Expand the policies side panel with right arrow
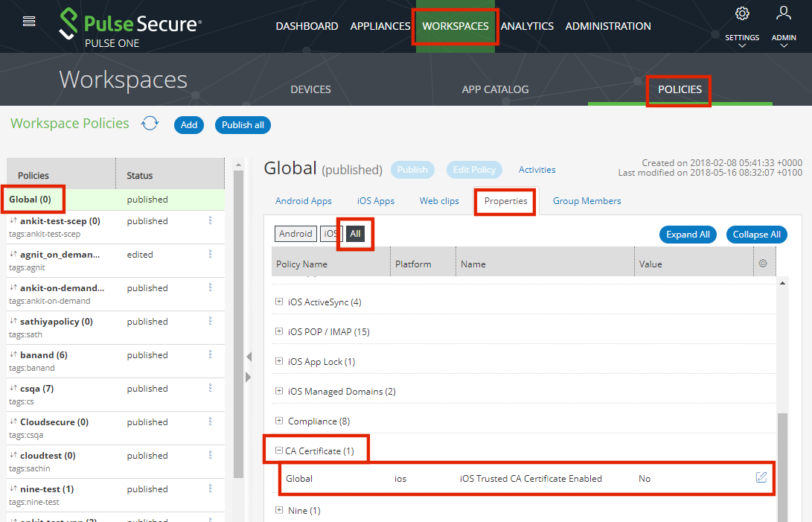This screenshot has width=812, height=522. [x=249, y=377]
